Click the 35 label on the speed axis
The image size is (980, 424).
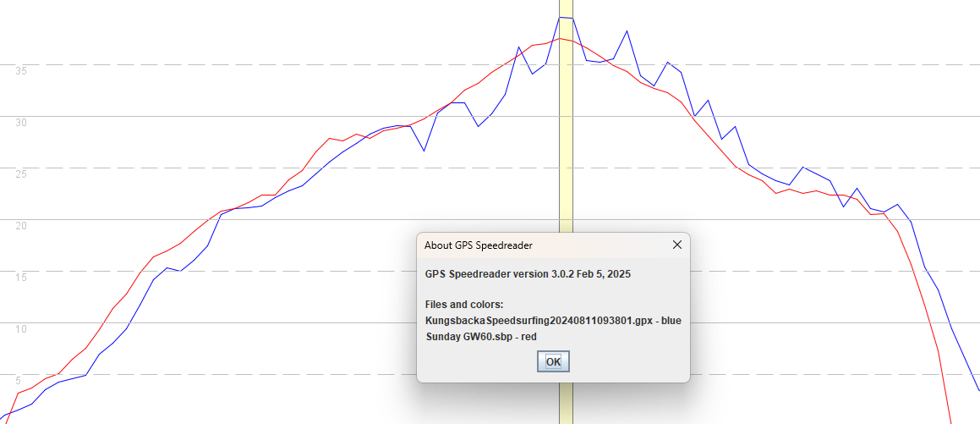[20, 71]
